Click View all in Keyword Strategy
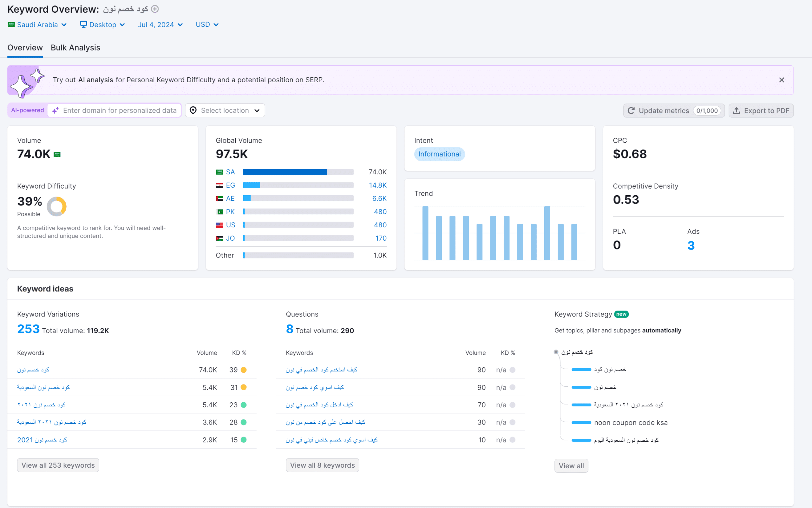Screen dimensions: 812x508 pyautogui.click(x=571, y=466)
